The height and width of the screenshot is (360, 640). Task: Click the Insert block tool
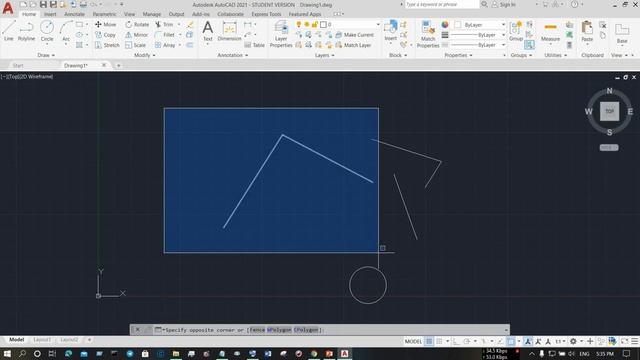click(x=391, y=31)
